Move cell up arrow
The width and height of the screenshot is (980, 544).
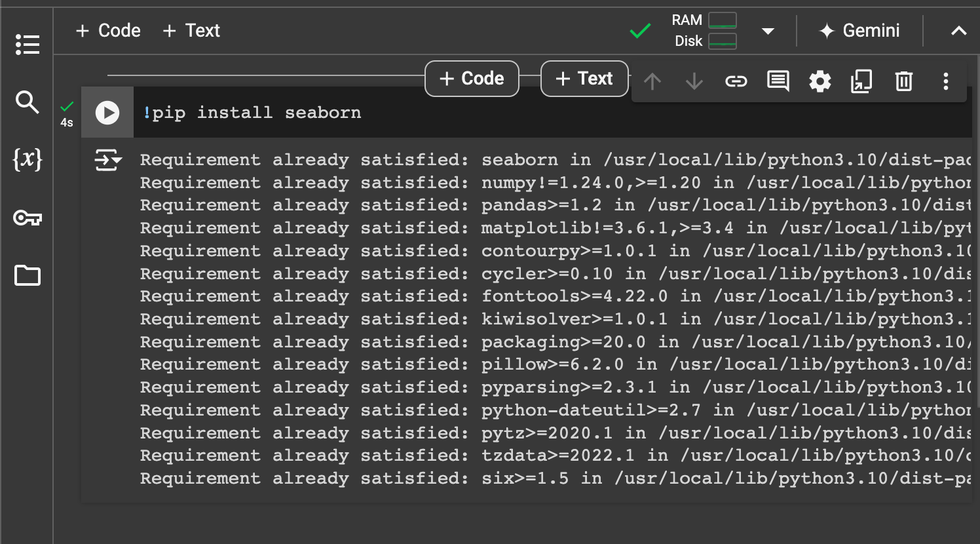[652, 81]
